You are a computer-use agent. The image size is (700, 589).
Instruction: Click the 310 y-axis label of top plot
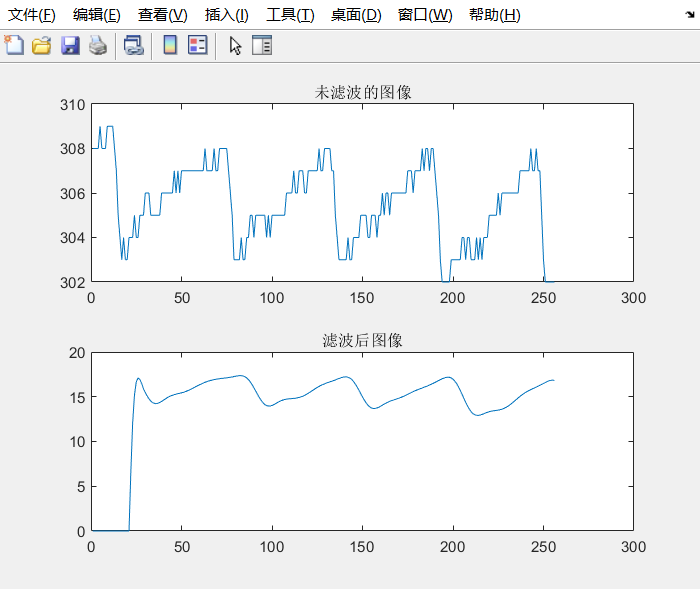coord(72,105)
